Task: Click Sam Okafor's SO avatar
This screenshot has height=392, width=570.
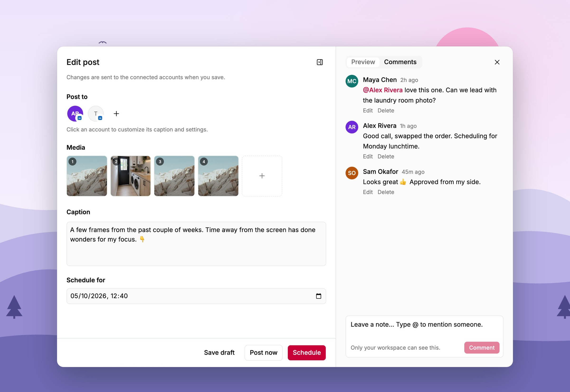Action: pos(352,173)
